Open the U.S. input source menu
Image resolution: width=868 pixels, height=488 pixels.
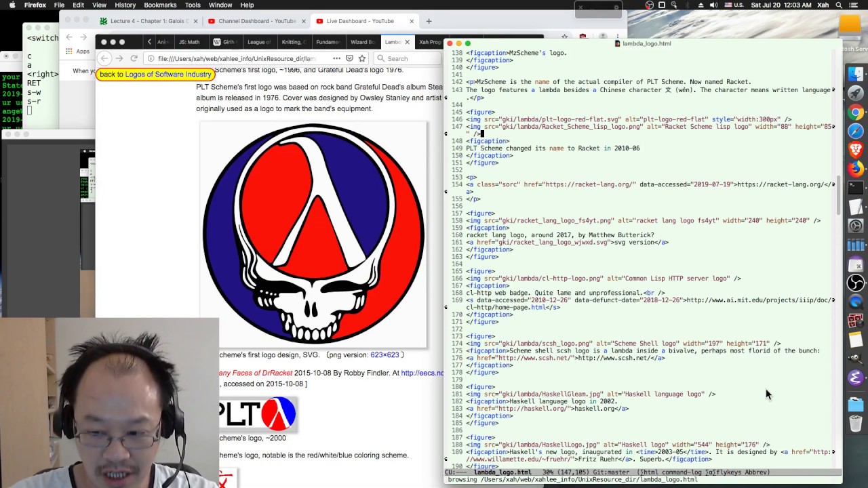pos(733,5)
